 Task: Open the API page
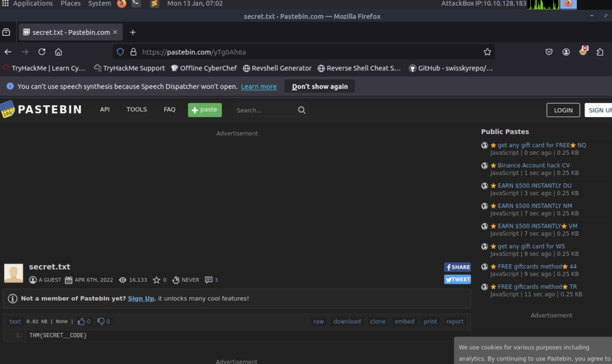click(105, 109)
